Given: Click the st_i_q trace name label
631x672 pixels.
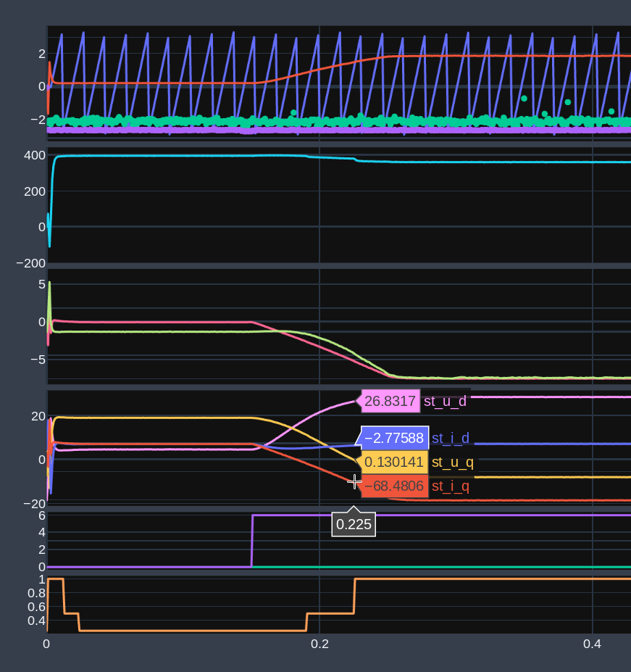Looking at the screenshot, I should (450, 486).
